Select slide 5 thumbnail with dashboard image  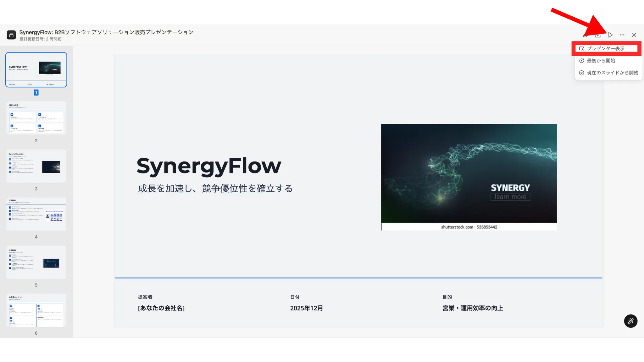[x=36, y=262]
